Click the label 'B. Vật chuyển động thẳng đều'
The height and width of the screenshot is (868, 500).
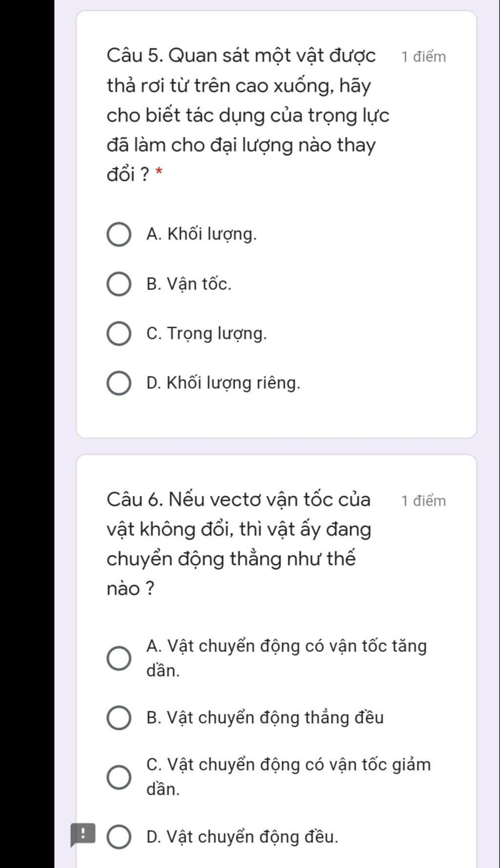coord(265,718)
